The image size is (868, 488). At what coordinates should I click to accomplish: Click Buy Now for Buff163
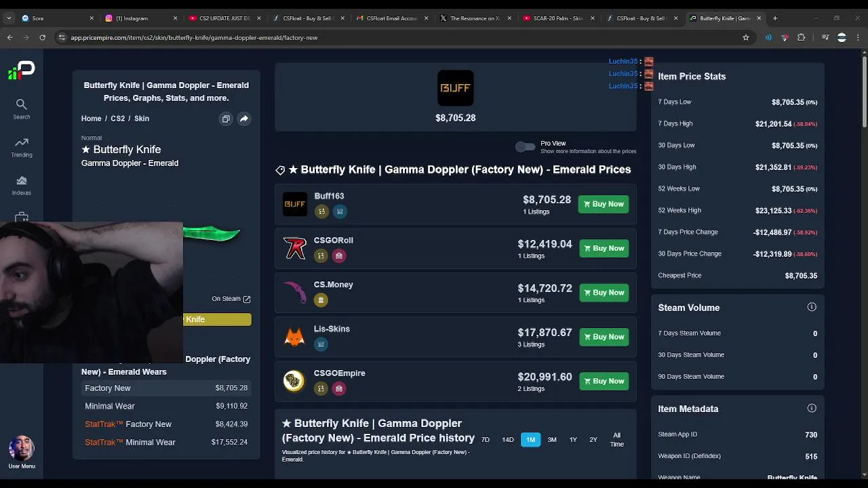[604, 204]
